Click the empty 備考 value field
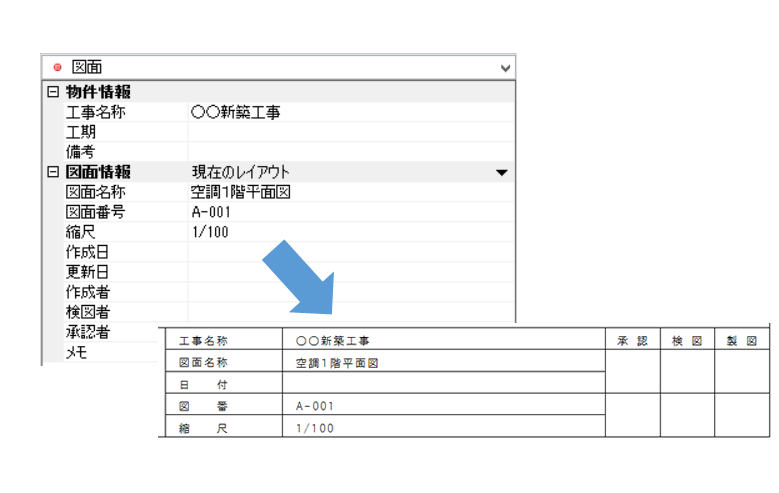The image size is (779, 493). tap(351, 152)
